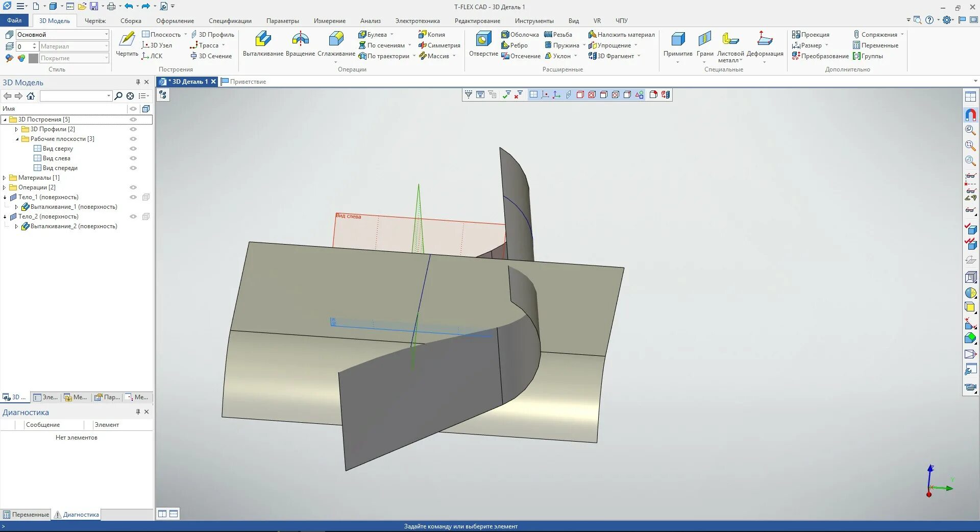The height and width of the screenshot is (532, 980).
Task: Switch to the Приветствие document tab
Action: point(243,82)
